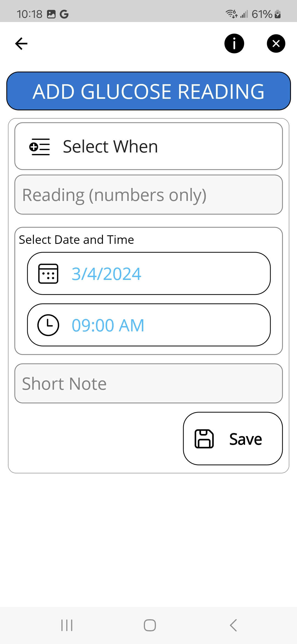Focus the Reading numbers only field
This screenshot has height=644, width=297.
(x=148, y=195)
